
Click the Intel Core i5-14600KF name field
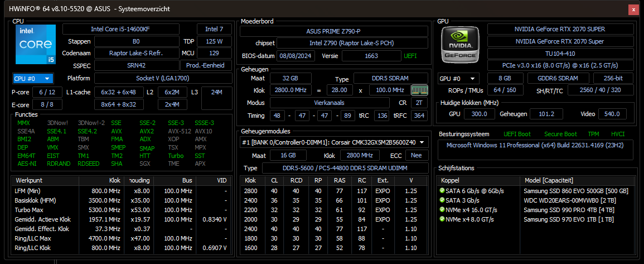point(121,29)
